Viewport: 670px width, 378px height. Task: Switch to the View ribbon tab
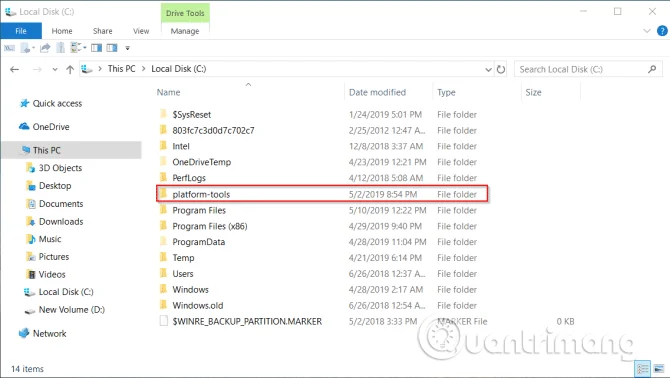point(141,31)
